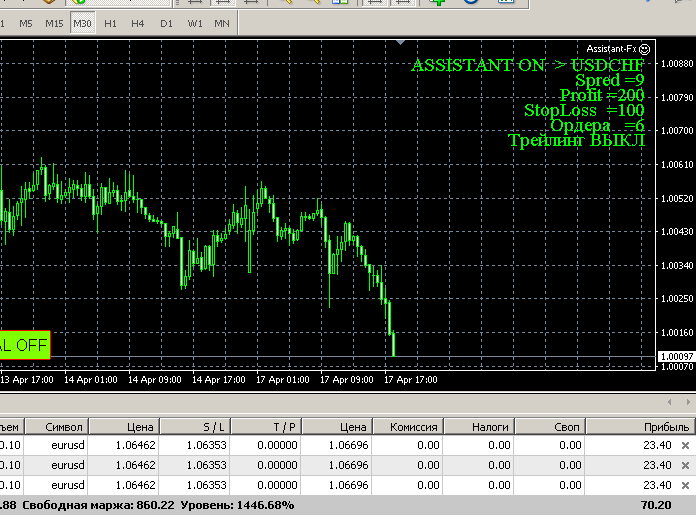This screenshot has height=520, width=696.
Task: Click the Assistant-Fx smiley icon
Action: tap(645, 48)
